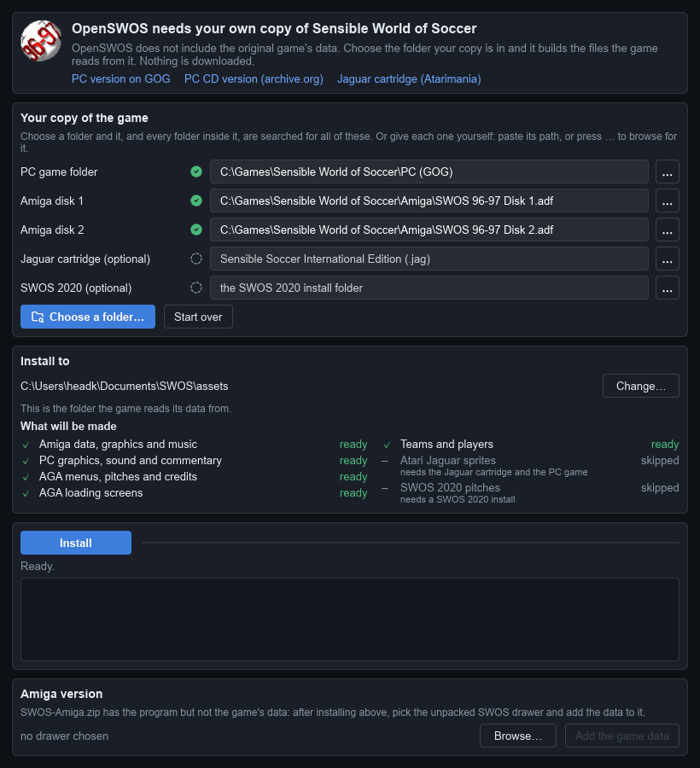Click green check status beside Amiga disk 1

[x=196, y=201]
